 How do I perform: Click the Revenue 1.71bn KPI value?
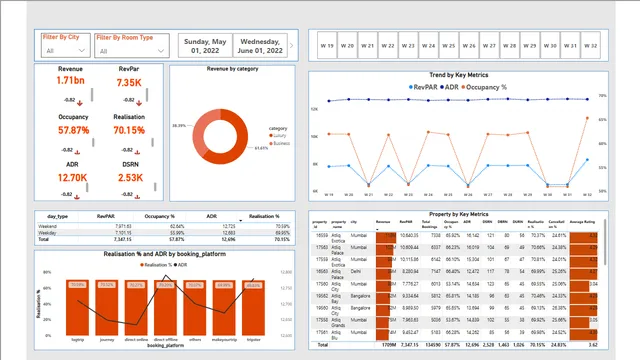pyautogui.click(x=70, y=80)
